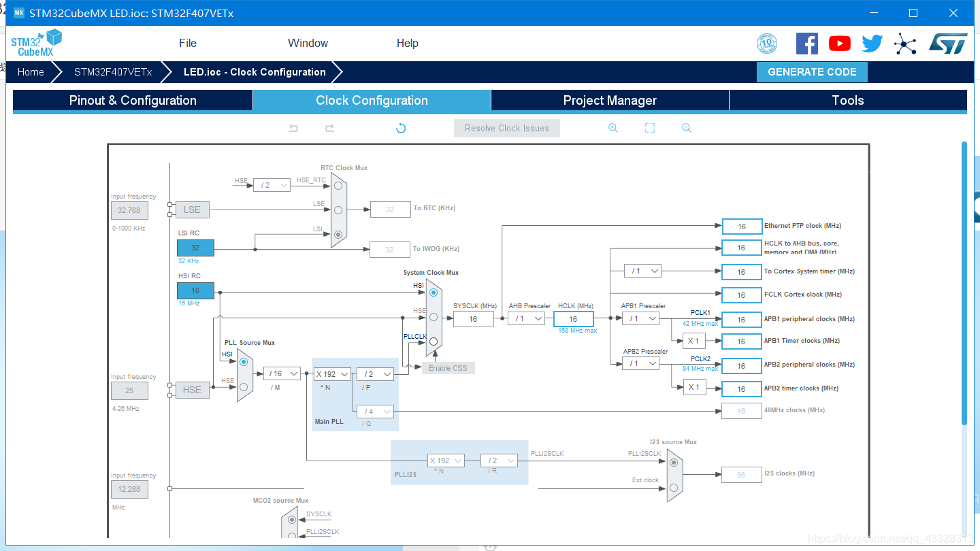Select HSI in the System Clock Mux
This screenshot has height=551, width=980.
[x=434, y=293]
